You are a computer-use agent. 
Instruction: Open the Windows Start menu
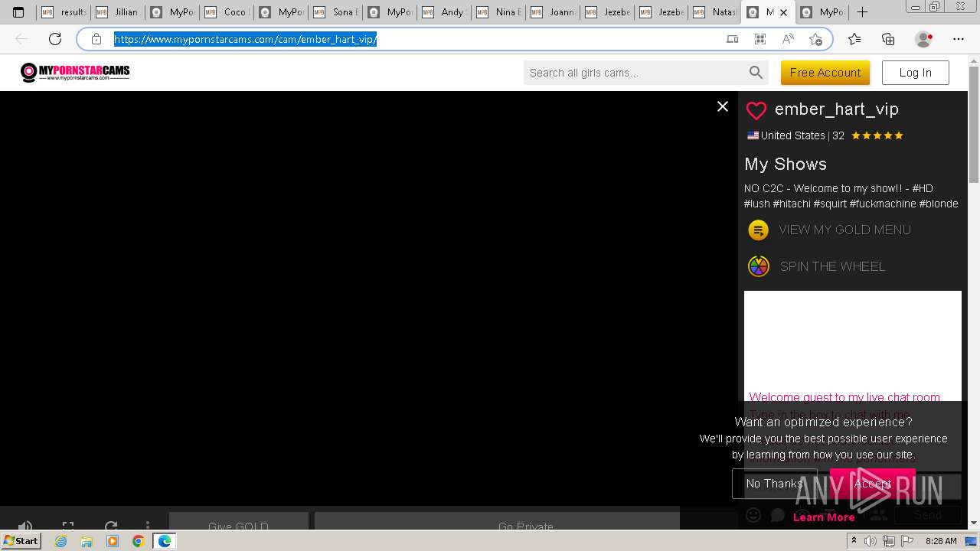click(x=21, y=540)
